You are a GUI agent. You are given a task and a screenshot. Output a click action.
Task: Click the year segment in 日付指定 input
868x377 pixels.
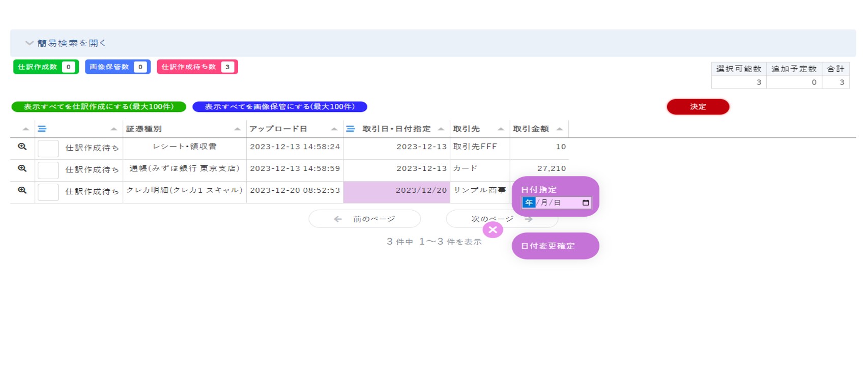[x=529, y=202]
